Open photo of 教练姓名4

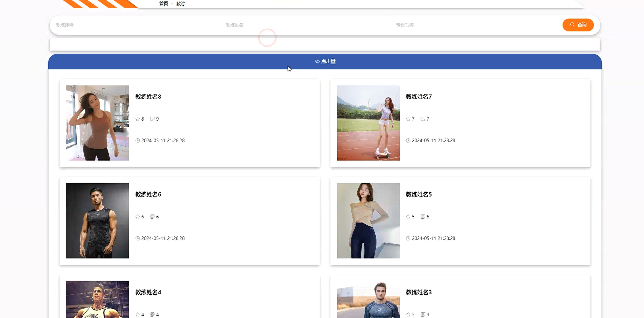98,299
